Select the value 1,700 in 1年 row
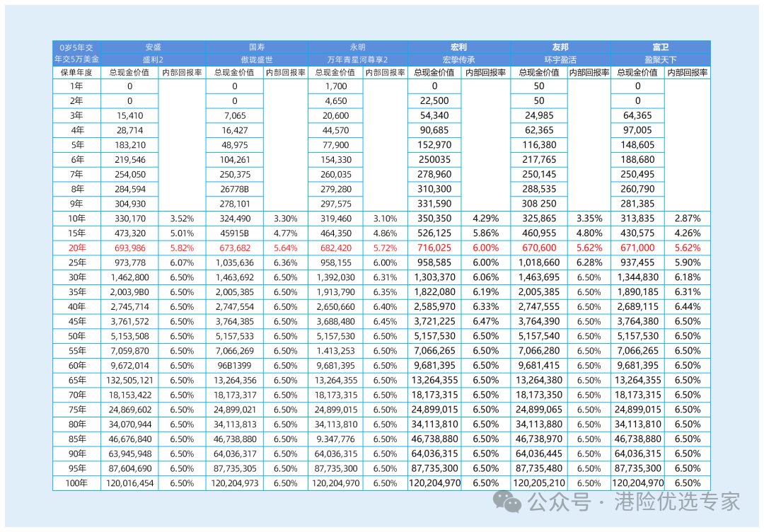 [336, 86]
